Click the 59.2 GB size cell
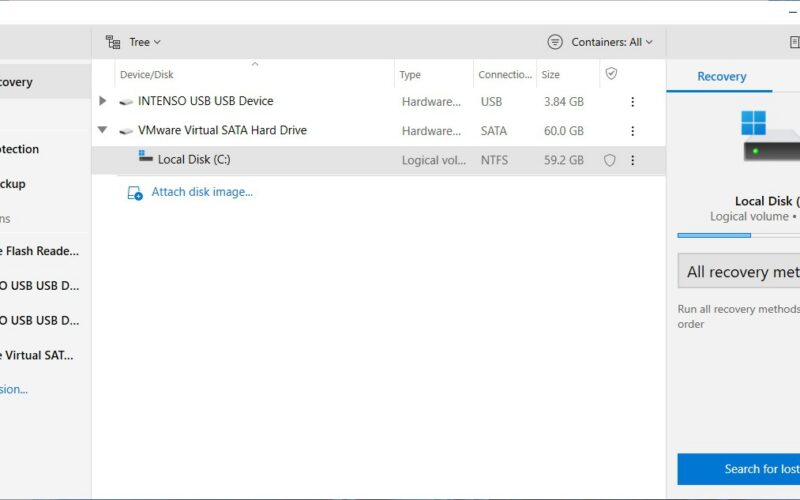800x500 pixels. pyautogui.click(x=563, y=160)
